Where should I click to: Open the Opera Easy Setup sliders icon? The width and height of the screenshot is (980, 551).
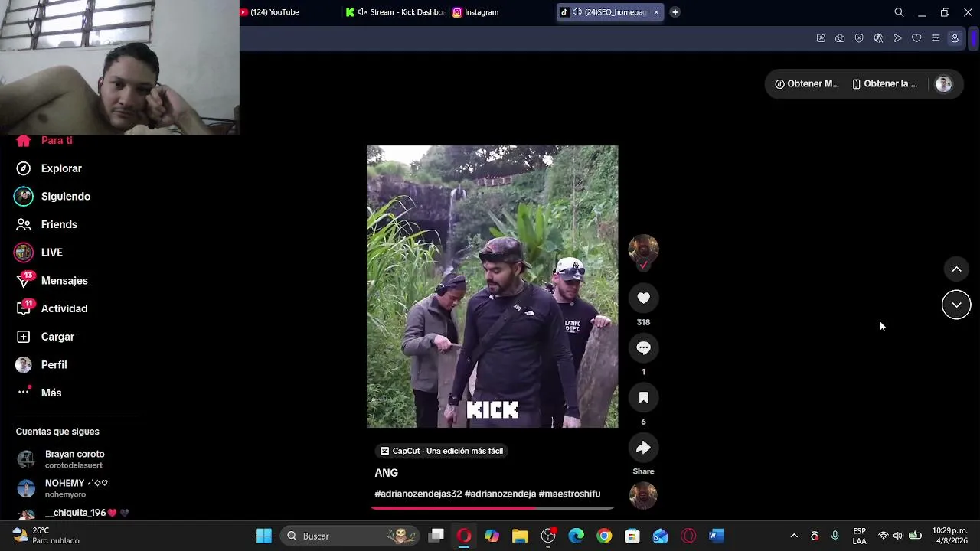click(936, 38)
